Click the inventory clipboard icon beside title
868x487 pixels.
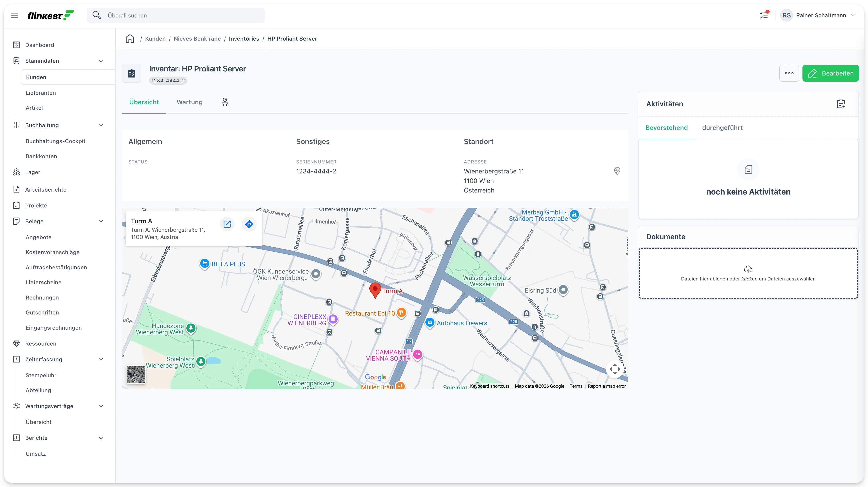point(132,73)
